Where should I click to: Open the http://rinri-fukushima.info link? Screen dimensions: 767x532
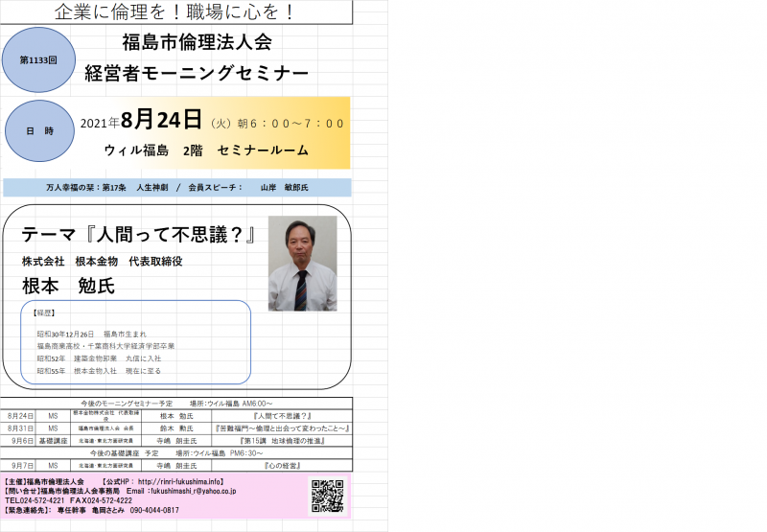point(179,481)
